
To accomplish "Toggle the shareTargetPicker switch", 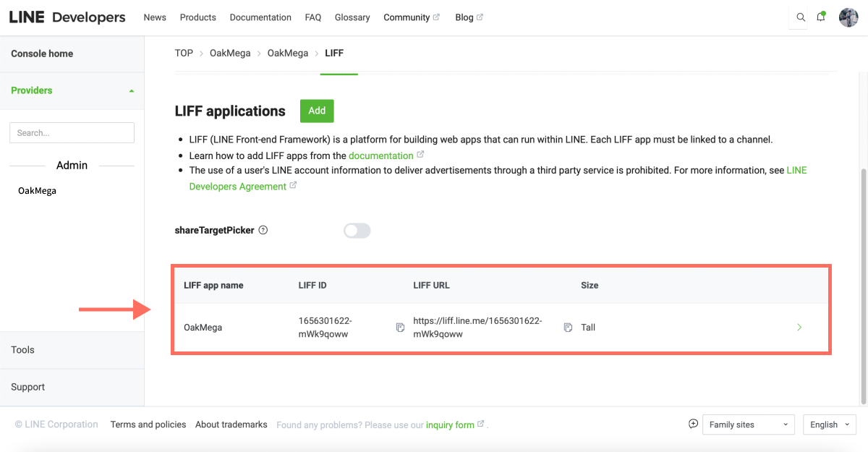I will pyautogui.click(x=357, y=231).
